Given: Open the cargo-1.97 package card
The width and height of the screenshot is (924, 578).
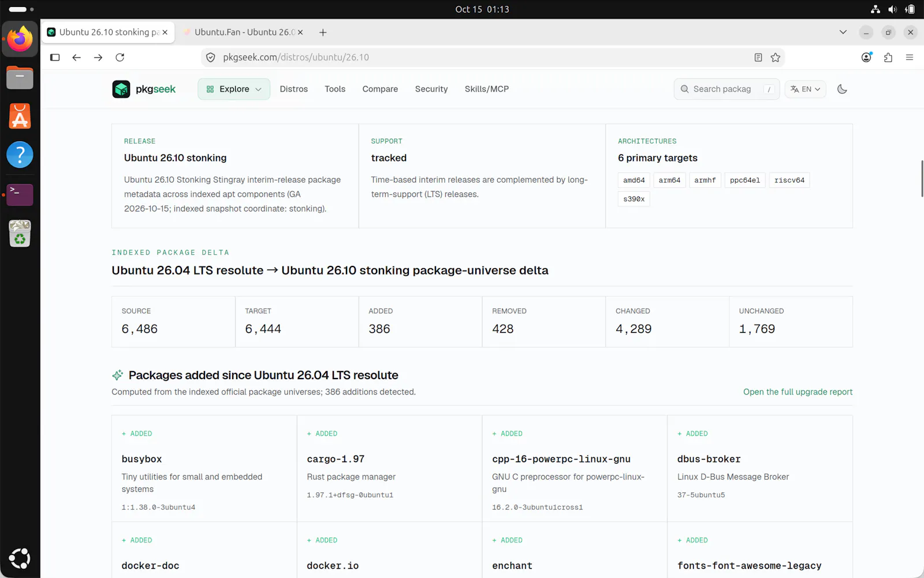Looking at the screenshot, I should [390, 469].
